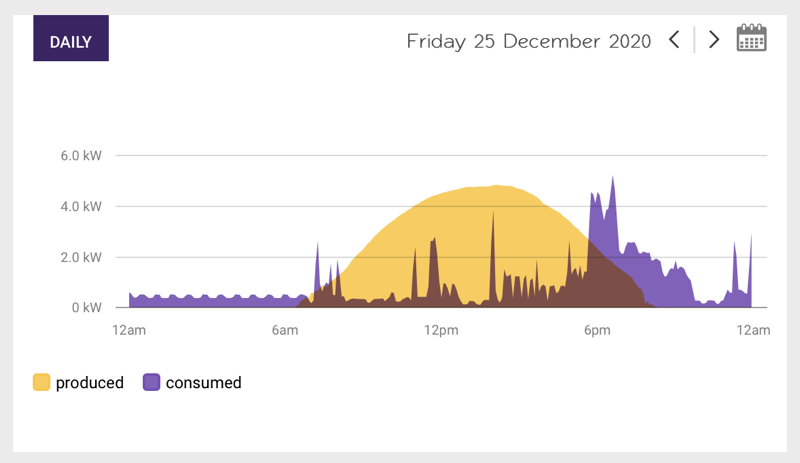The image size is (800, 463).
Task: Toggle the yellow produced legend swatch
Action: [x=41, y=382]
